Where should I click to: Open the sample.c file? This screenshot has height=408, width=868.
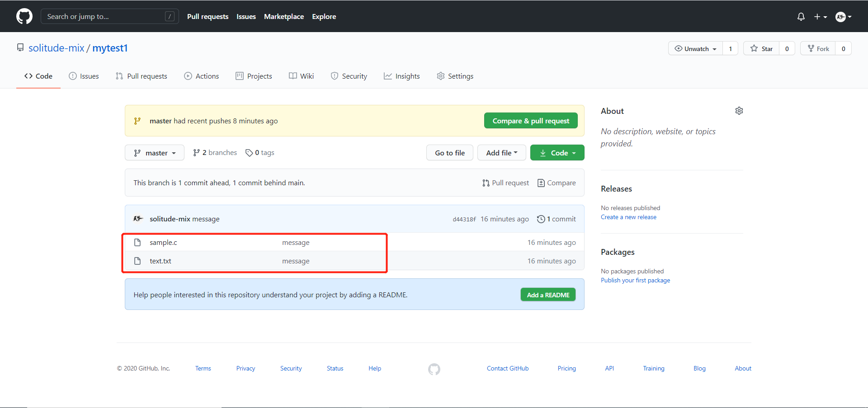pos(163,242)
